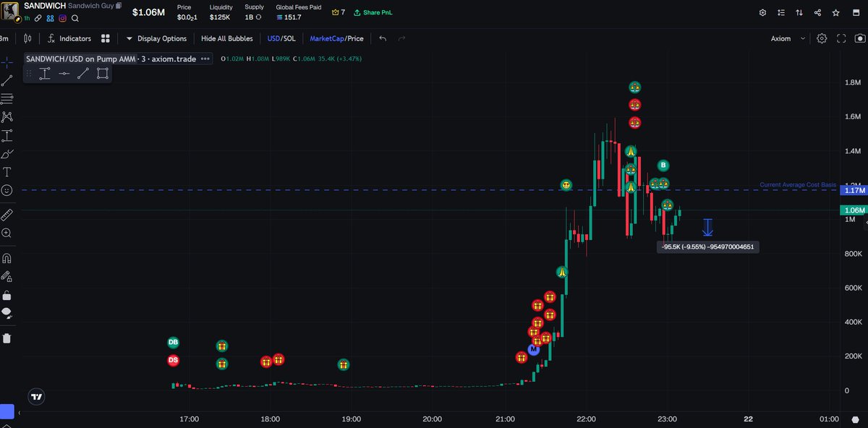Select the forecasting and measurement tool in the sidebar
This screenshot has height=428, width=868.
click(7, 135)
